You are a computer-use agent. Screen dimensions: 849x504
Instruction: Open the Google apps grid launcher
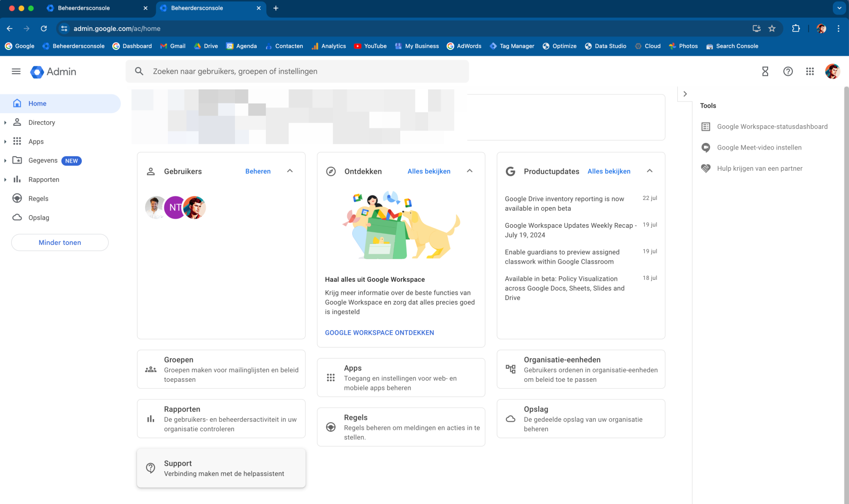[810, 72]
